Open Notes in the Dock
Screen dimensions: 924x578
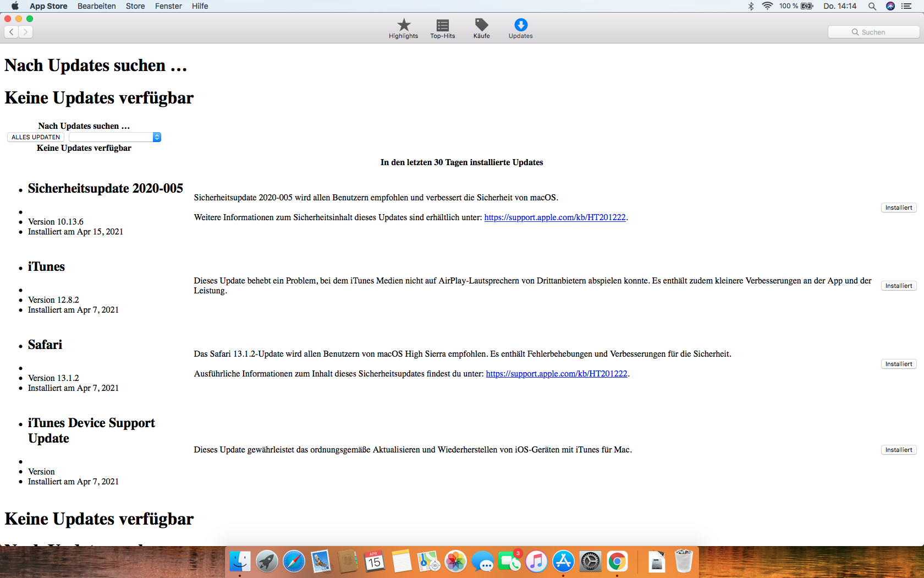(402, 561)
